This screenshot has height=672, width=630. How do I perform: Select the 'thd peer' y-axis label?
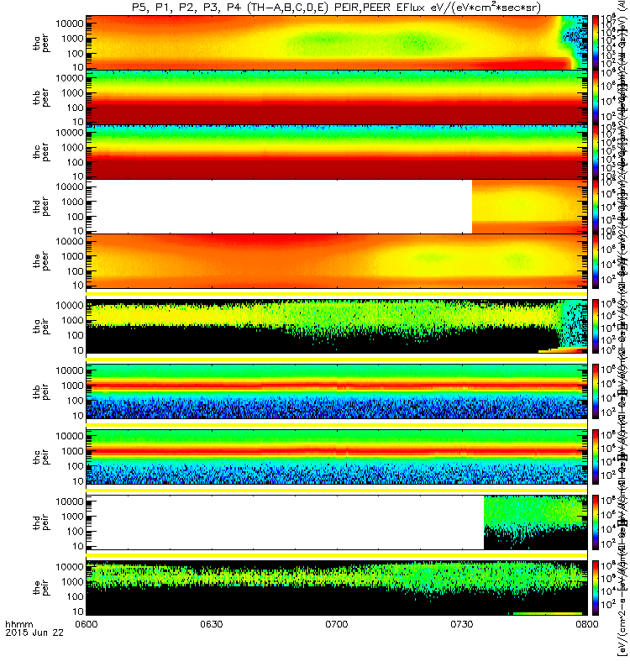(x=41, y=207)
